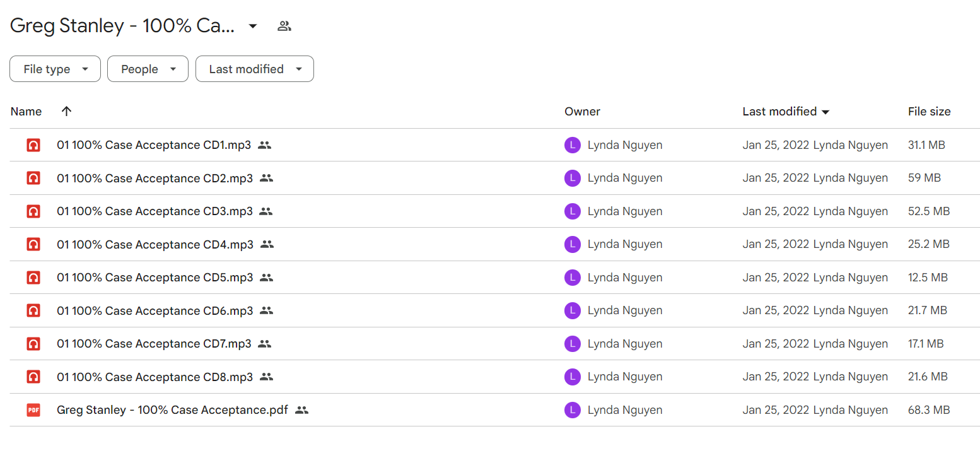980x470 pixels.
Task: Click the 21.6 MB file size
Action: [928, 377]
